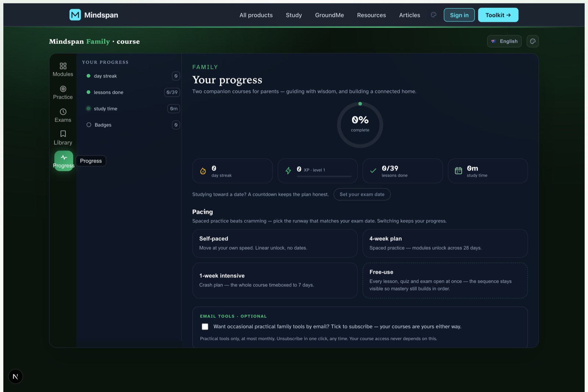588x392 pixels.
Task: Click the XP level progress bar
Action: pos(324,177)
